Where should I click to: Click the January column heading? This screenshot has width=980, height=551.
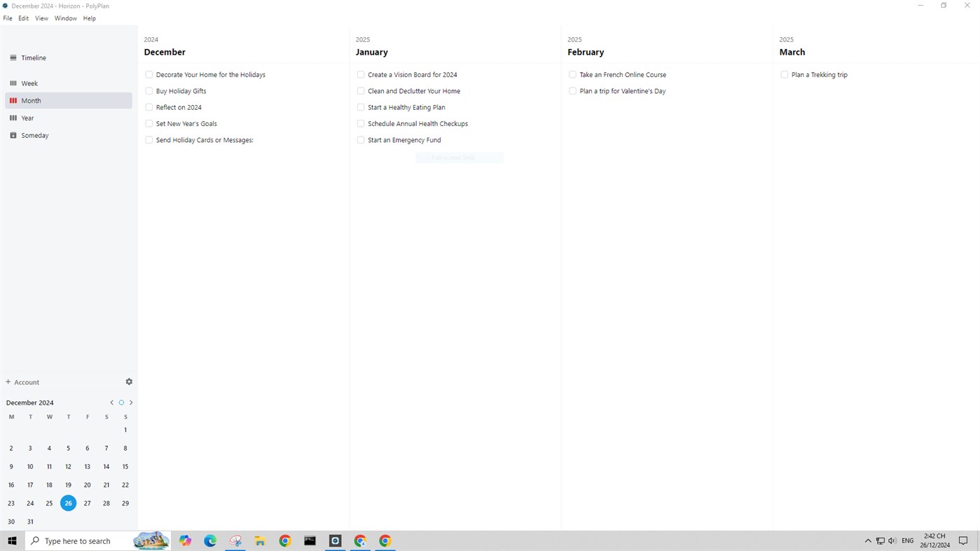point(371,53)
